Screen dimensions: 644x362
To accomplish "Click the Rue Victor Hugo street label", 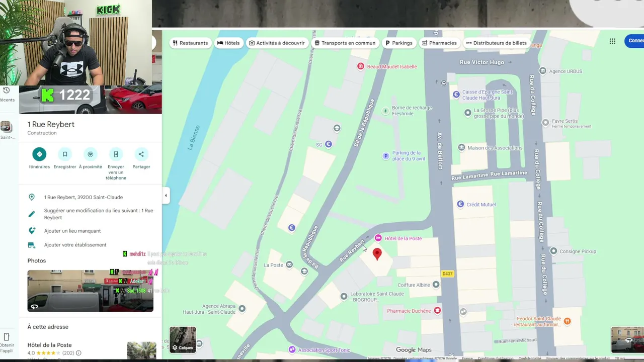I will pos(482,62).
